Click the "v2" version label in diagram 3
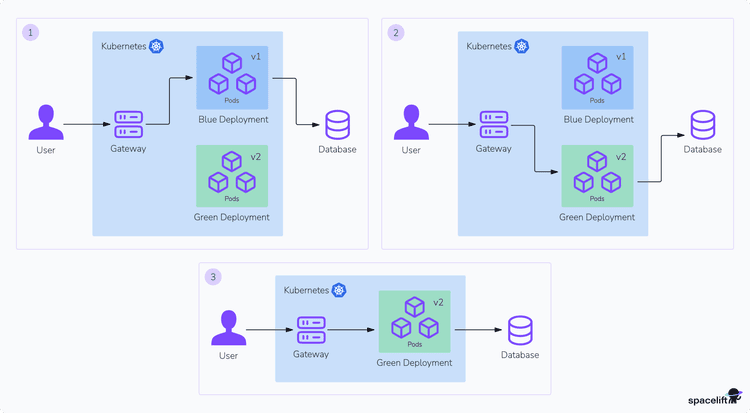The height and width of the screenshot is (413, 750). [x=438, y=302]
